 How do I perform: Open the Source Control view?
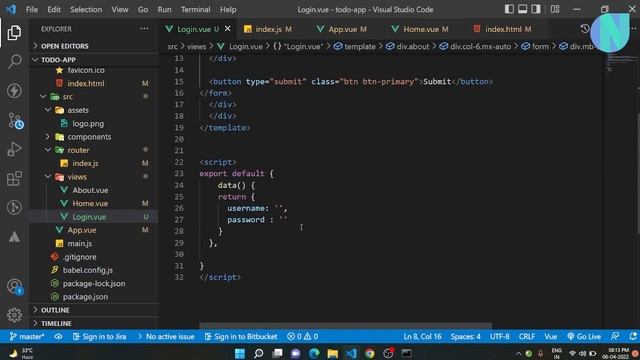coord(15,121)
